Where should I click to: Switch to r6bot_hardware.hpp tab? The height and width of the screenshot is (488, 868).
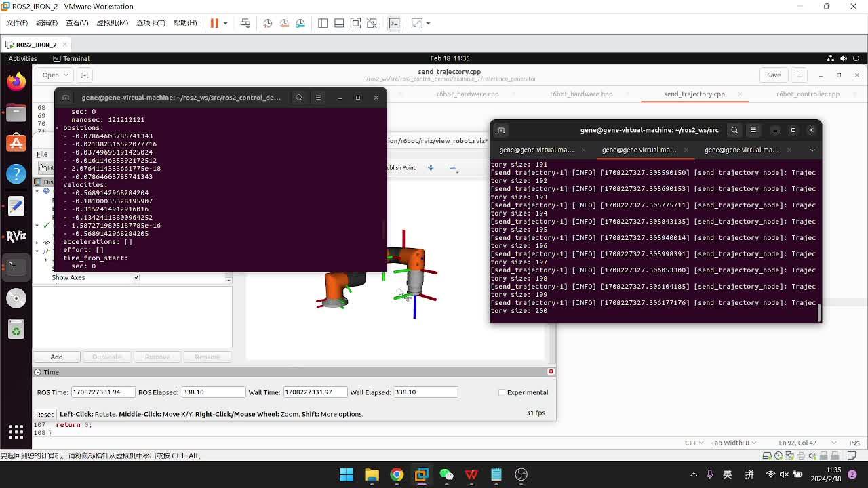[x=581, y=94]
